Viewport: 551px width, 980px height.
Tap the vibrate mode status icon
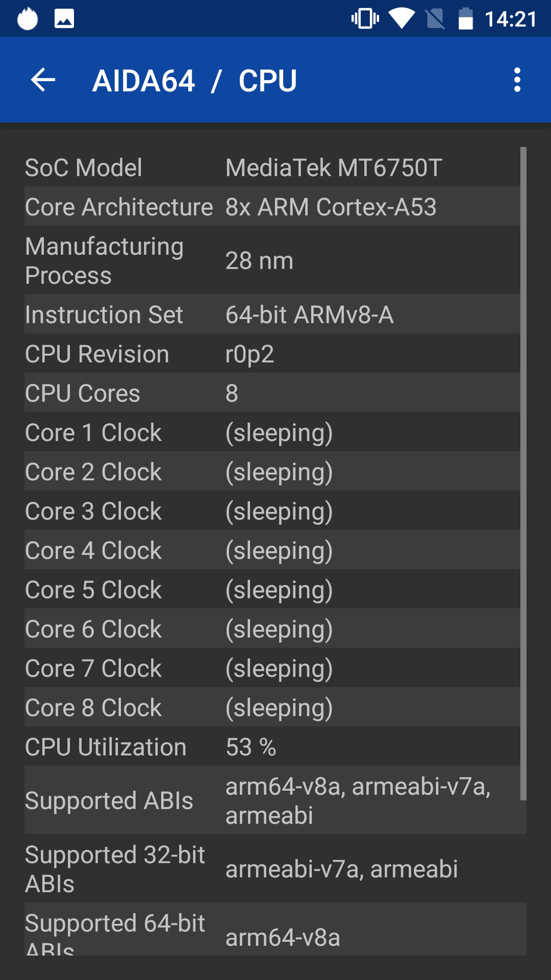pyautogui.click(x=365, y=19)
